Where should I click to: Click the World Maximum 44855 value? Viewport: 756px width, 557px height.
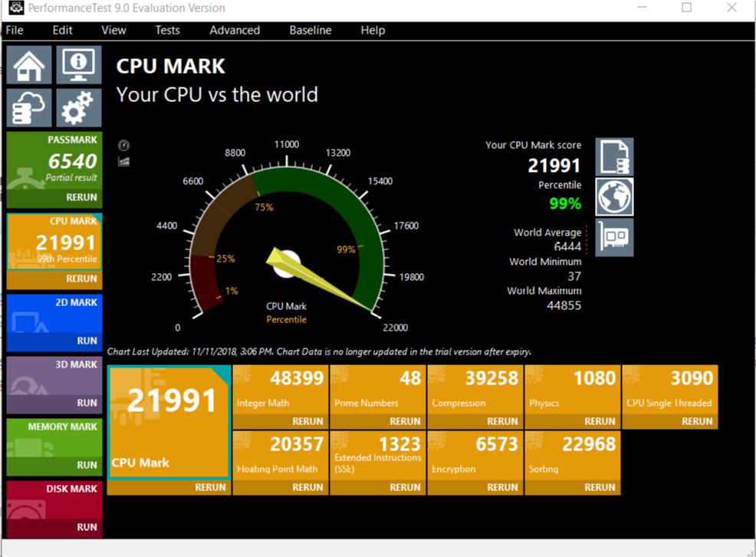point(564,305)
